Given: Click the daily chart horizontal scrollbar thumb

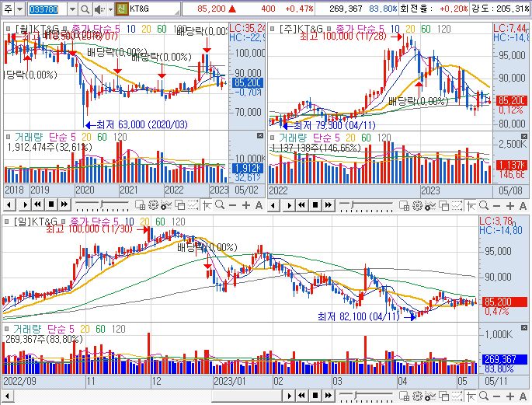Looking at the screenshot, I should (x=247, y=396).
